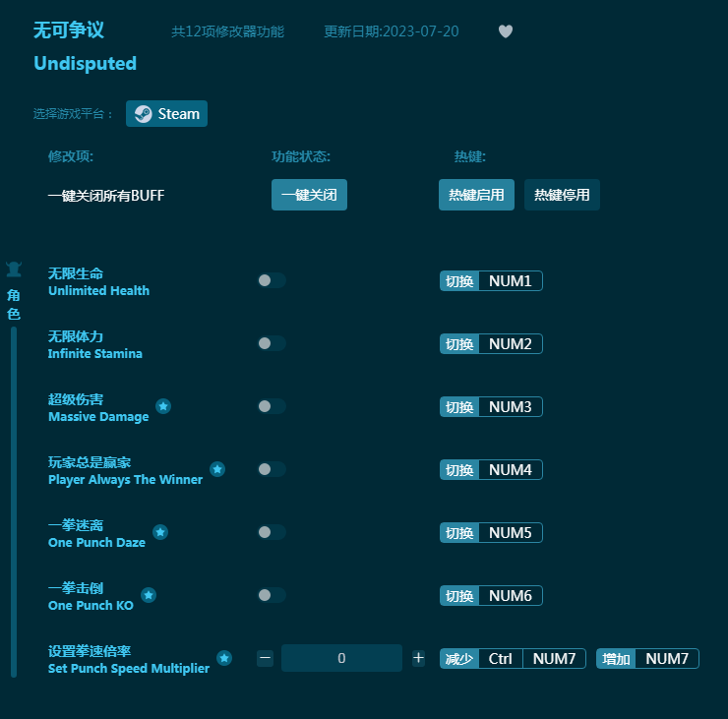This screenshot has width=728, height=719.
Task: Click the NUM1 hotkey for Unlimited Health
Action: tap(511, 281)
